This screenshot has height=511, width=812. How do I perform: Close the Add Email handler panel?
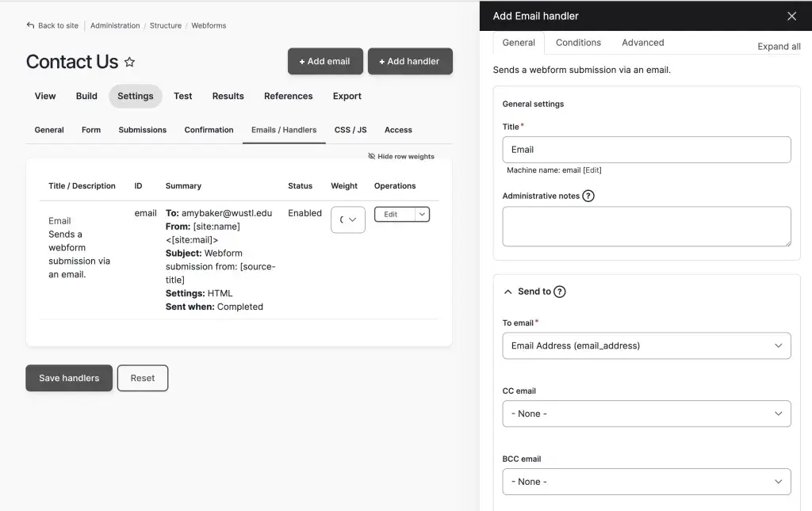791,16
